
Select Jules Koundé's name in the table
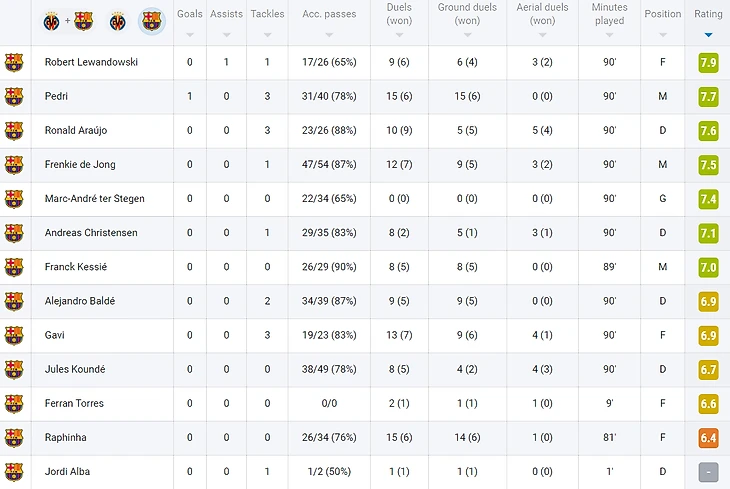[75, 370]
